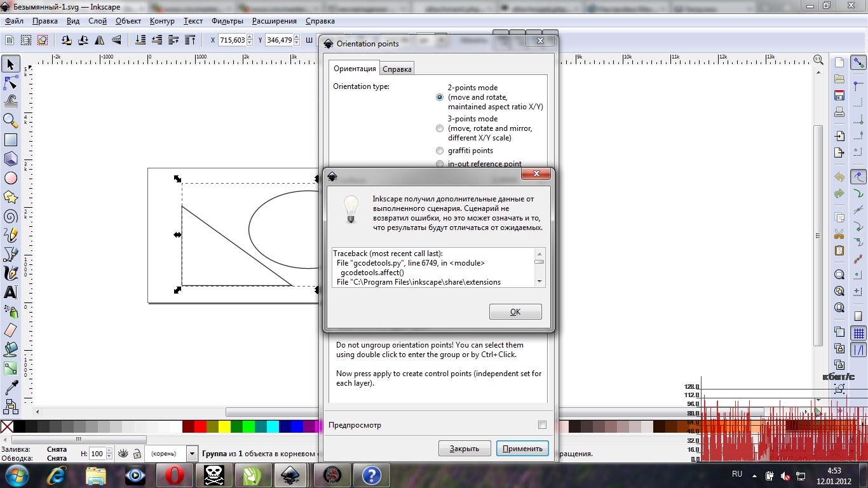The image size is (868, 488).
Task: Click the Закрыть button
Action: pos(465,448)
